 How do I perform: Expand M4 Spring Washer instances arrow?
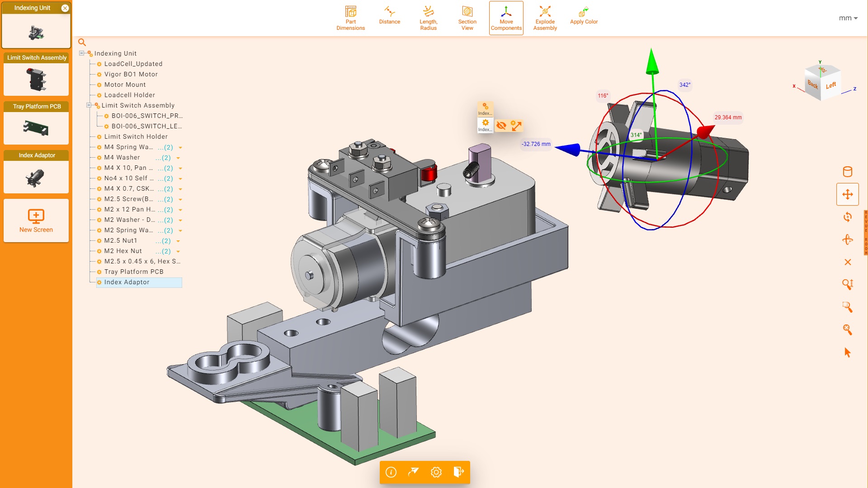click(x=180, y=148)
